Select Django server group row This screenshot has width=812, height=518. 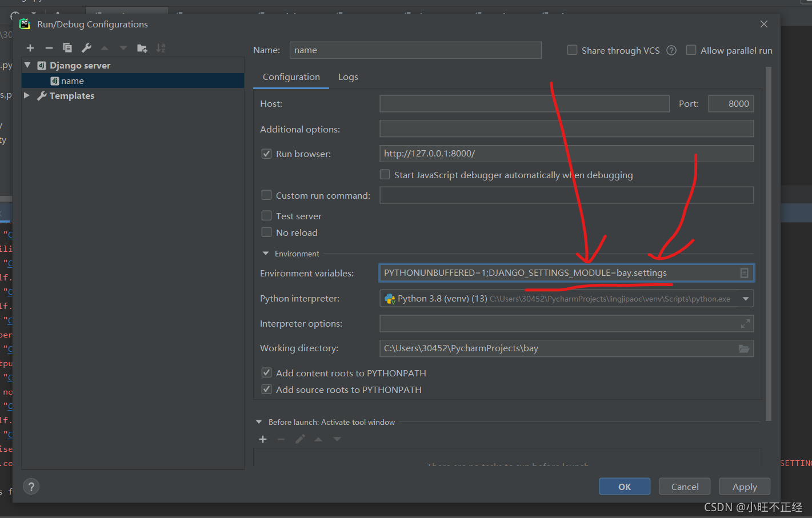coord(133,65)
